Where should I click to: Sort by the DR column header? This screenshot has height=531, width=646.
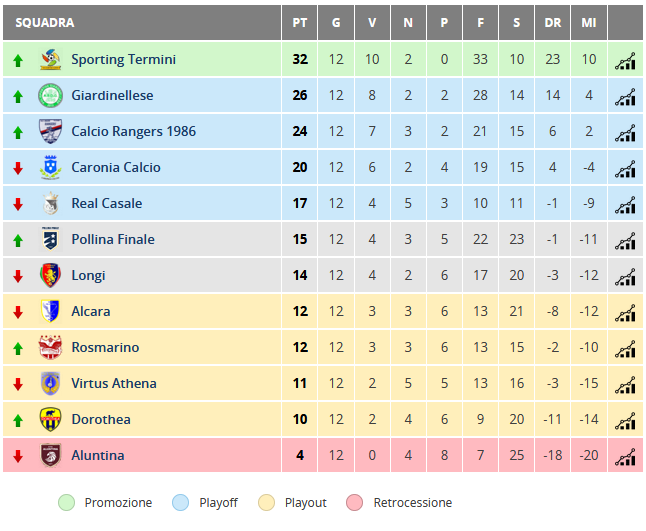pyautogui.click(x=552, y=23)
